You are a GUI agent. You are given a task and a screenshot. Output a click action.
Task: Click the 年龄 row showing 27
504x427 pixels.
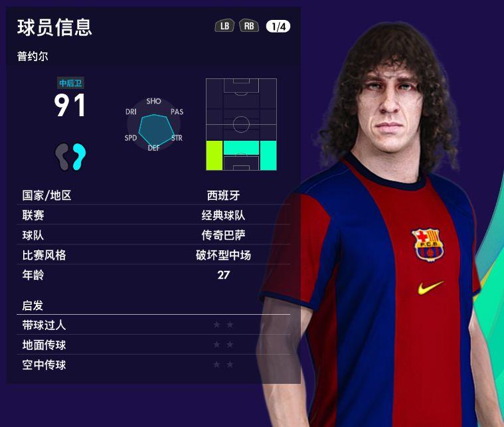coord(153,274)
